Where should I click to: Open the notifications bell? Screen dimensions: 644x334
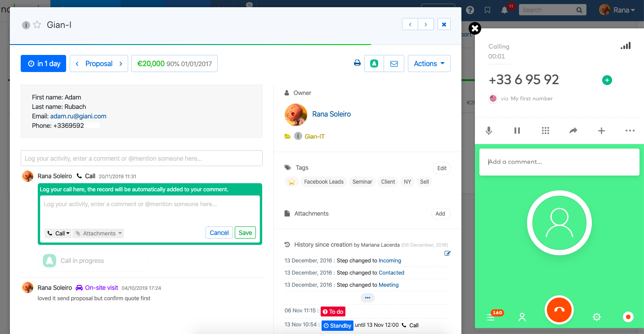(x=504, y=9)
